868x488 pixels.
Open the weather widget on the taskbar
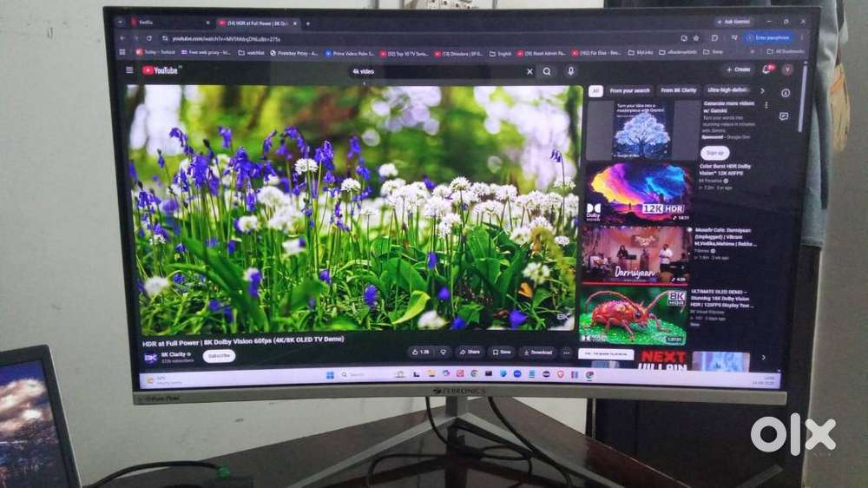[165, 380]
